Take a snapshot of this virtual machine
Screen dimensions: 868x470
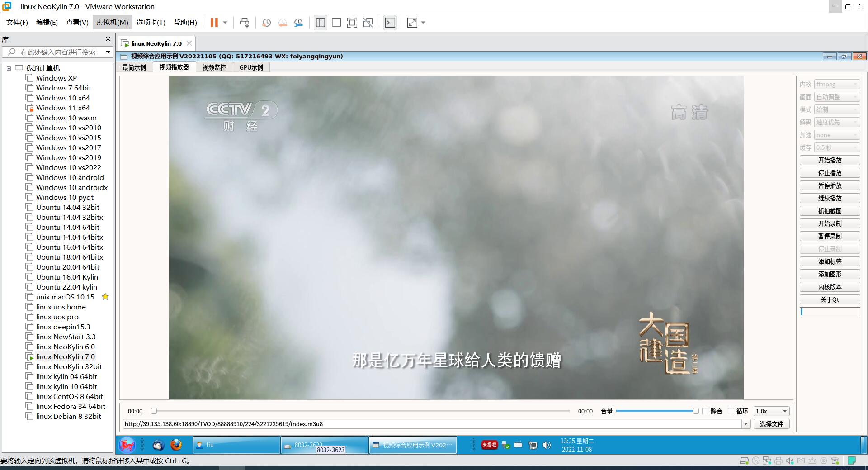(x=266, y=23)
